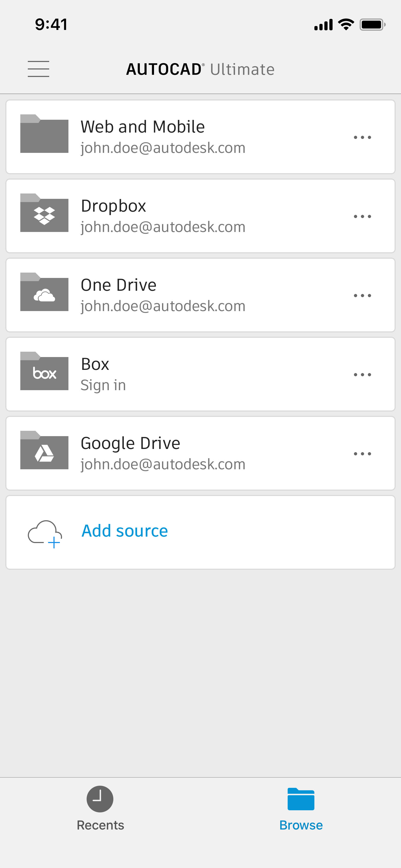Switch to the Browse tab label
Image resolution: width=401 pixels, height=868 pixels.
301,825
